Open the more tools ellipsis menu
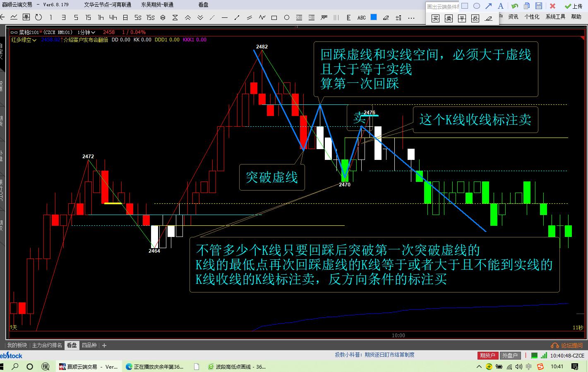588x372 pixels. (411, 18)
